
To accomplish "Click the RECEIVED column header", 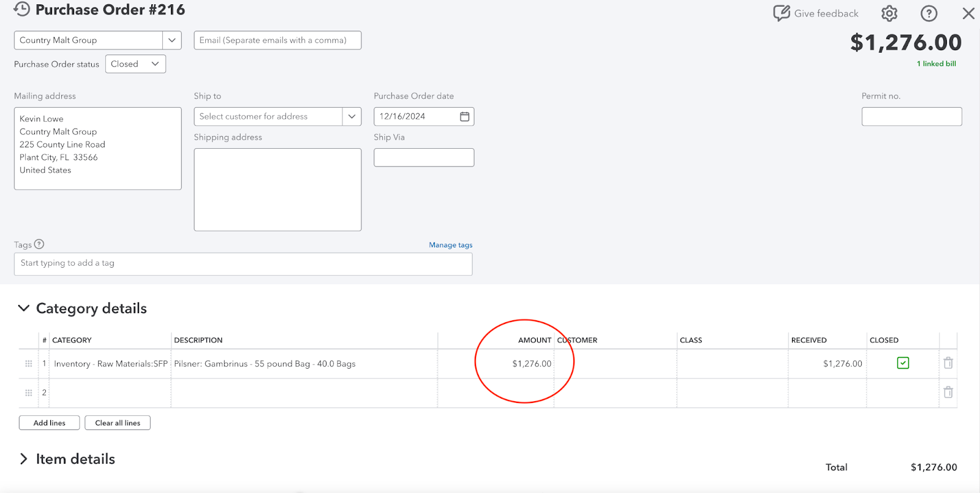I will 809,340.
